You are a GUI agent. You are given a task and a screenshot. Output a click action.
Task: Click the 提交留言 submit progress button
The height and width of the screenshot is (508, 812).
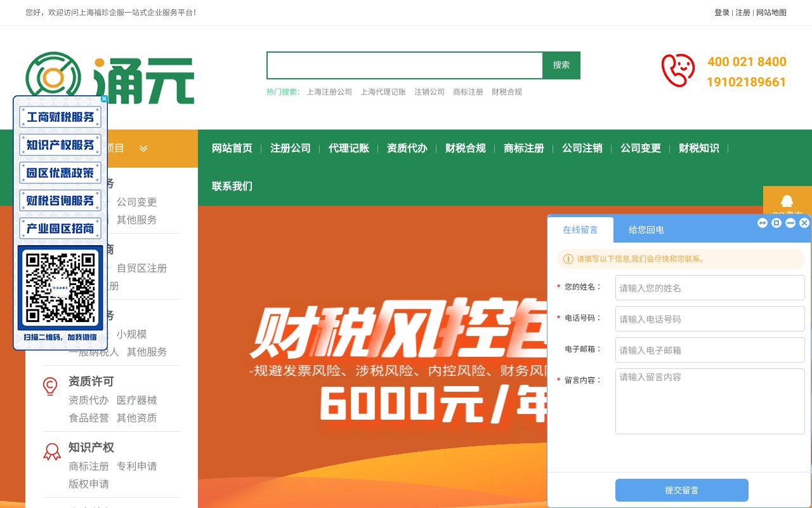(x=681, y=490)
